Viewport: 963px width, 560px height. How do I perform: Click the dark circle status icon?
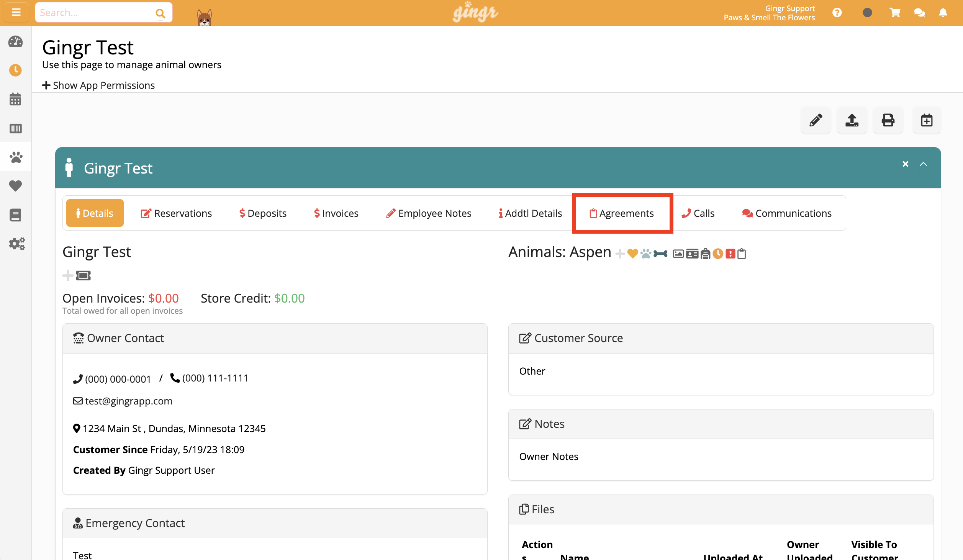[x=867, y=13]
